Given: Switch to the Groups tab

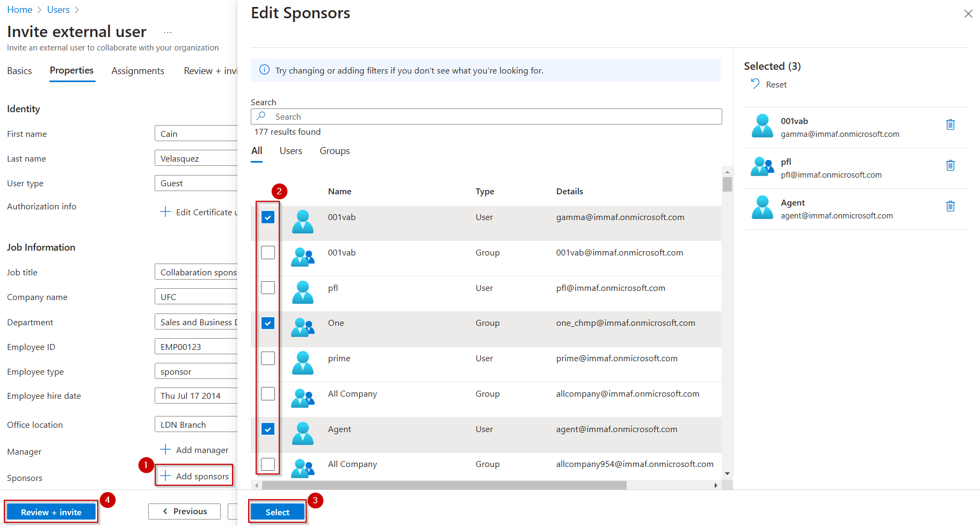Looking at the screenshot, I should 334,151.
